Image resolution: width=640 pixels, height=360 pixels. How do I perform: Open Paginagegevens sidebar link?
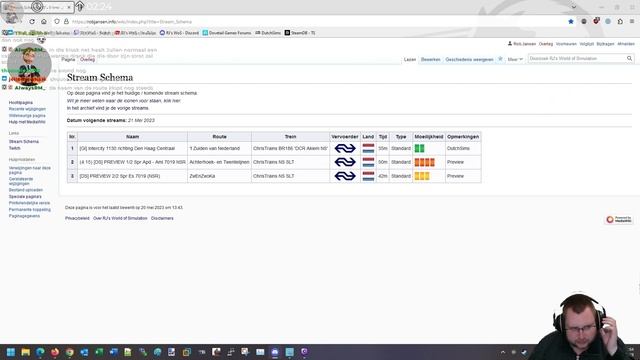pos(24,216)
